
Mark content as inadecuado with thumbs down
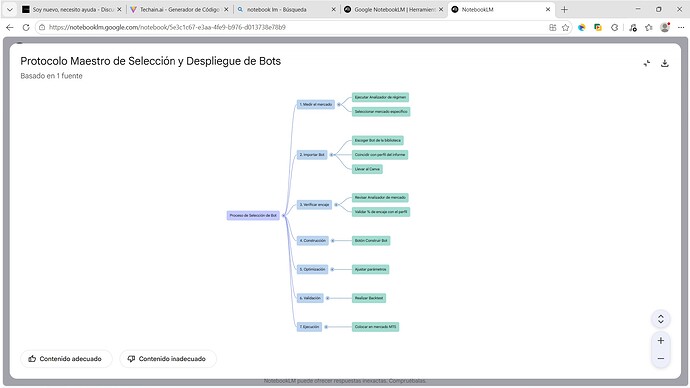[x=168, y=359]
